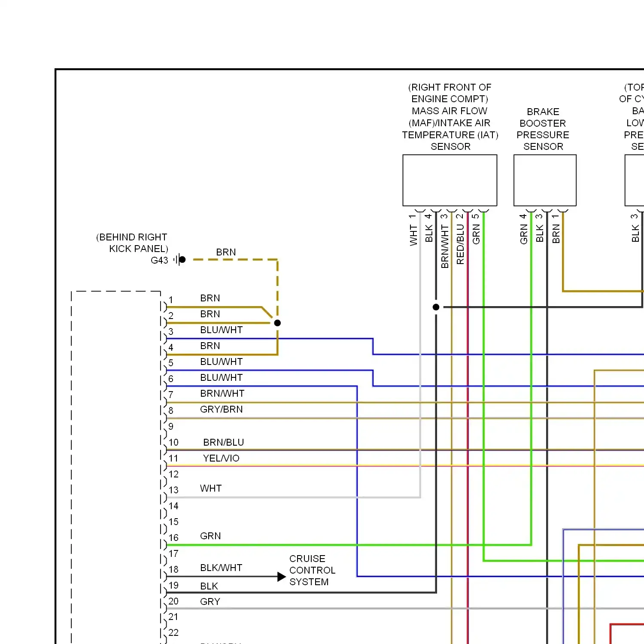Click GRN 5 label under MAF sensor
Viewport: 644px width, 644px height.
[476, 229]
